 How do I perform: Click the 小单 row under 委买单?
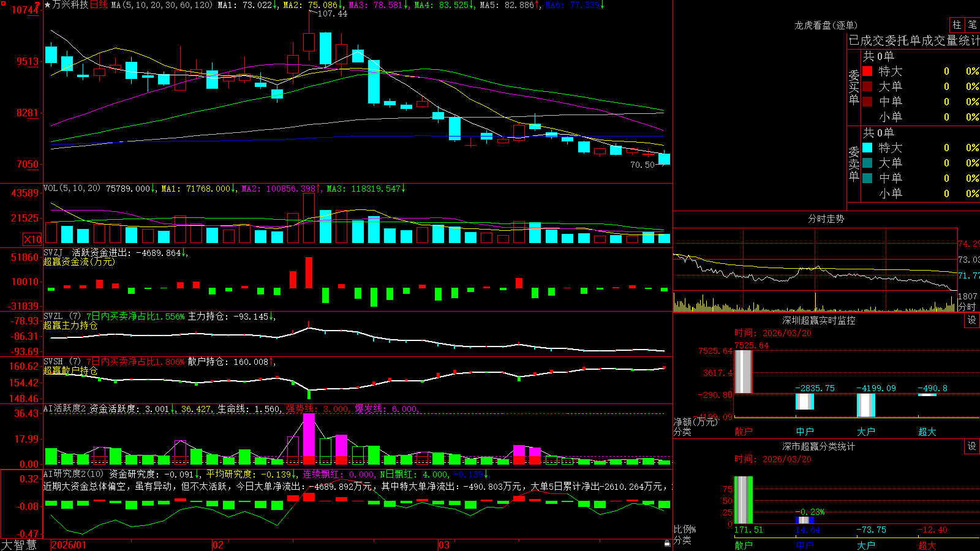(920, 117)
